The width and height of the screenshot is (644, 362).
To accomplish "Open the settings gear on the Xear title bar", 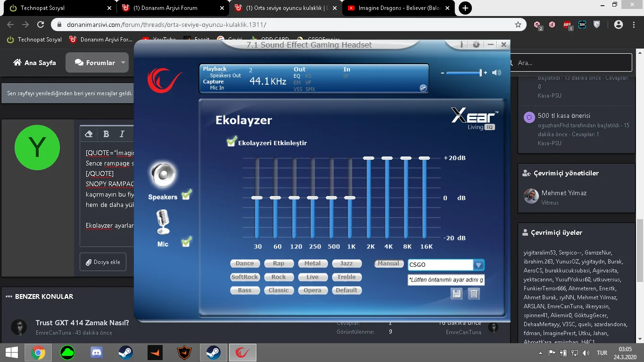I will 476,44.
